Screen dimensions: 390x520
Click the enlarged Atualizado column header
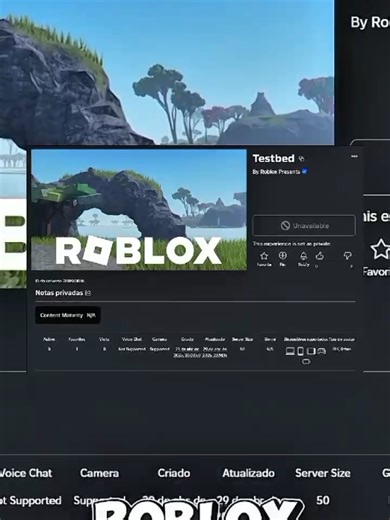coord(248,473)
